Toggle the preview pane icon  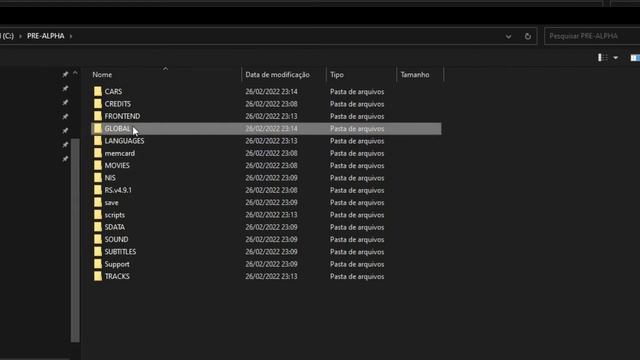pos(635,58)
